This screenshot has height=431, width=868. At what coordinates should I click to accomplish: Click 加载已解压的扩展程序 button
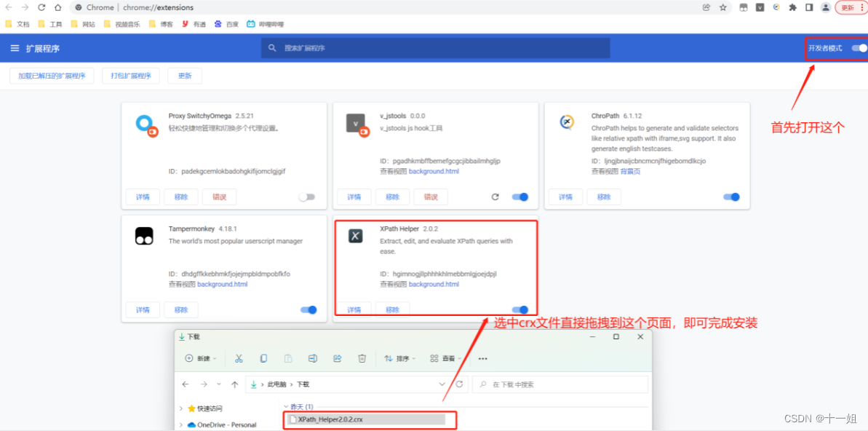click(52, 76)
